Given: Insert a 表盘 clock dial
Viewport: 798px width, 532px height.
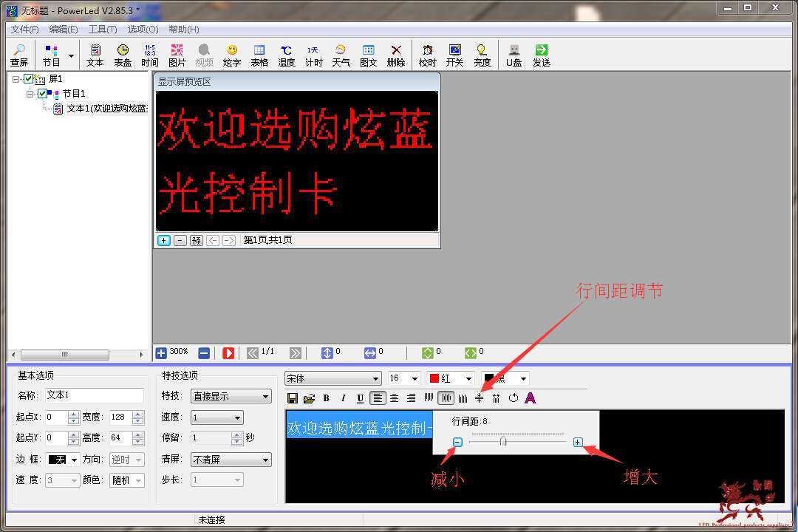Looking at the screenshot, I should coord(123,55).
